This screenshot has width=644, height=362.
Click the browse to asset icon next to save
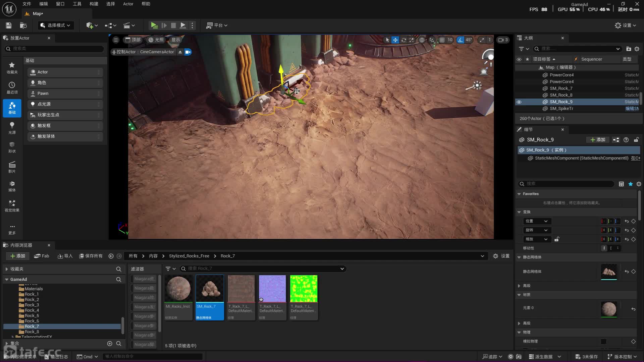[23, 25]
